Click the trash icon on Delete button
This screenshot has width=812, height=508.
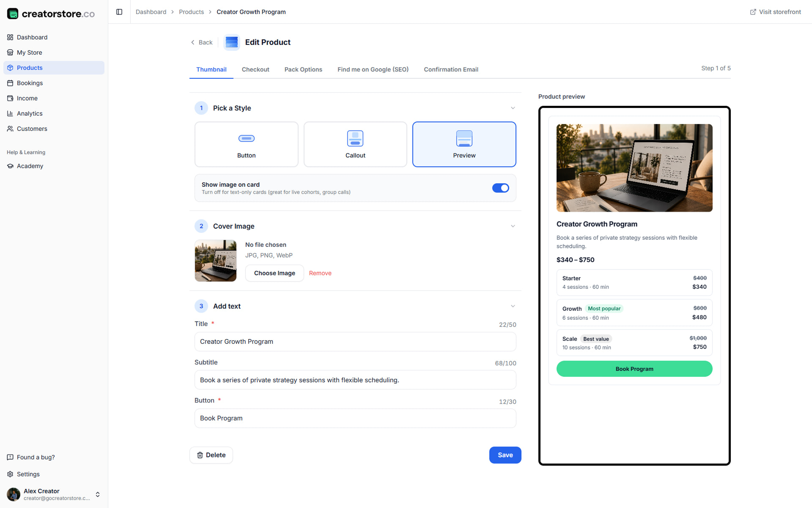click(200, 455)
